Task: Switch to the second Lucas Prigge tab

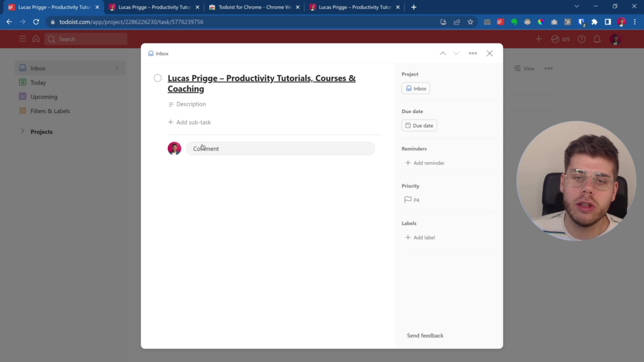Action: pyautogui.click(x=155, y=7)
